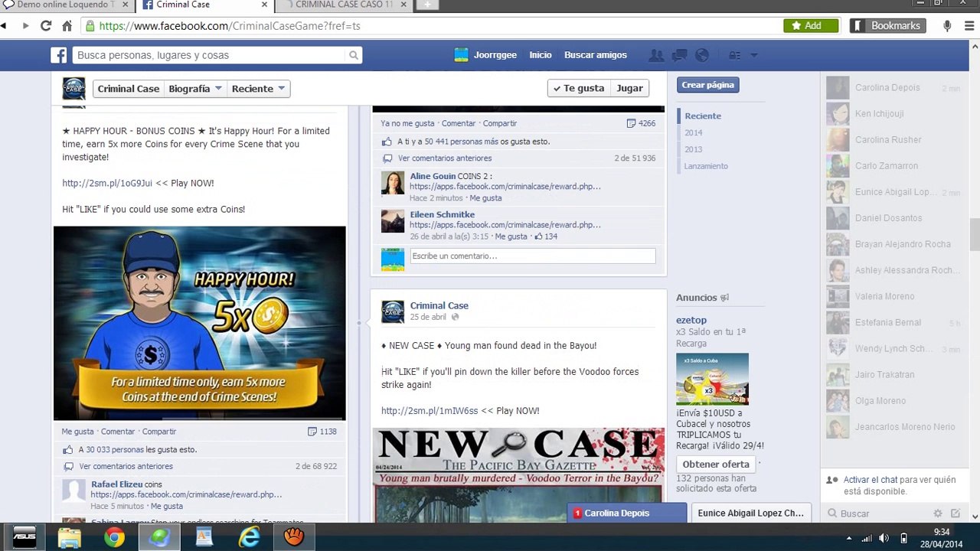This screenshot has height=551, width=980.
Task: Click the Escribe un comentario field
Action: pyautogui.click(x=533, y=256)
